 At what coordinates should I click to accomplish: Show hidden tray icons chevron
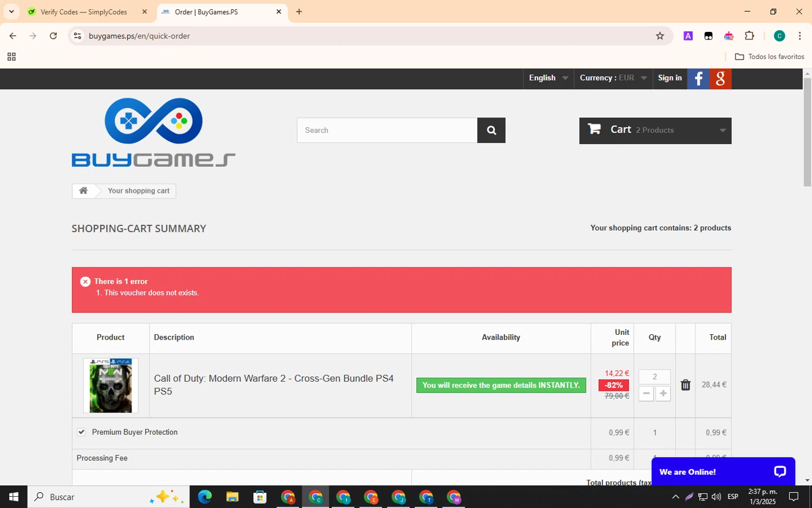click(x=676, y=497)
